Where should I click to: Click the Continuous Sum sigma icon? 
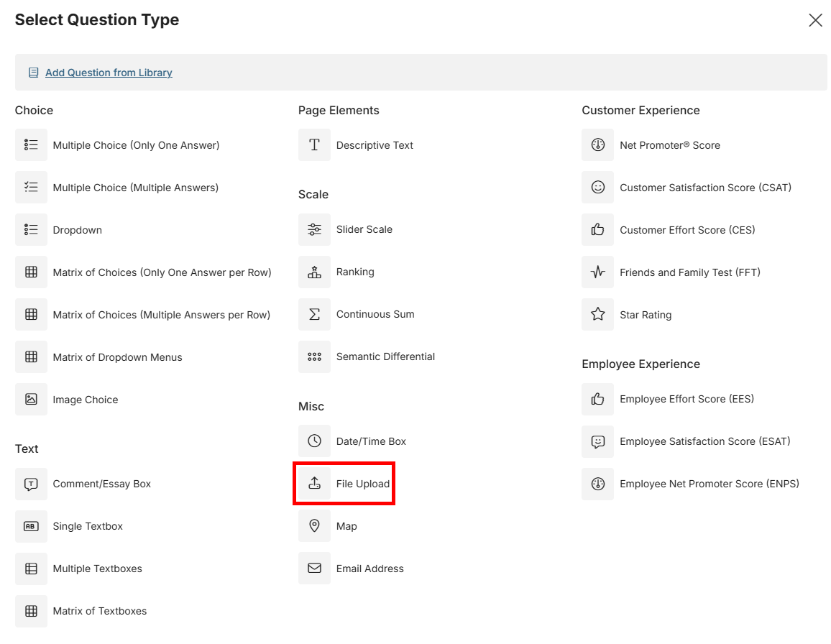coord(314,314)
